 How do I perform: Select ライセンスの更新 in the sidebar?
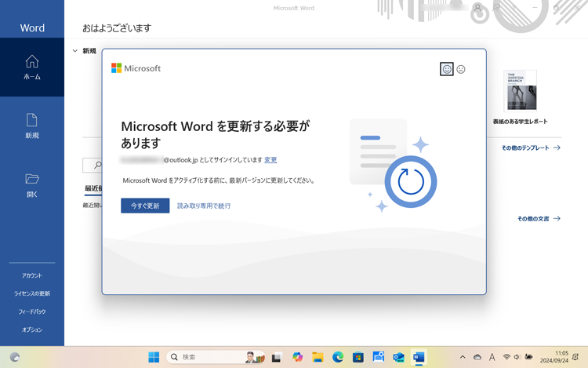[x=32, y=293]
